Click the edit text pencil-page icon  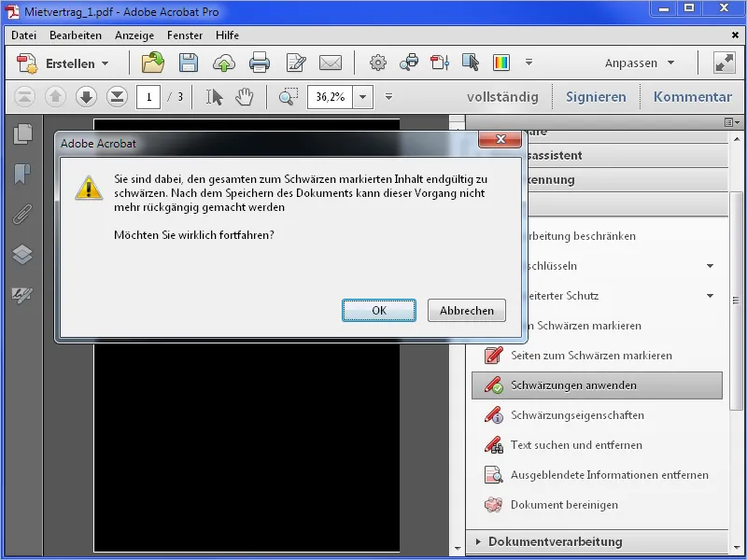pos(296,63)
